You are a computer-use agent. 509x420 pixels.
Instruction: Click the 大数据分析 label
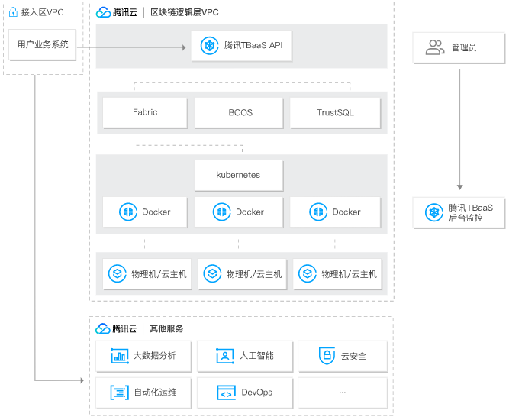coord(154,356)
